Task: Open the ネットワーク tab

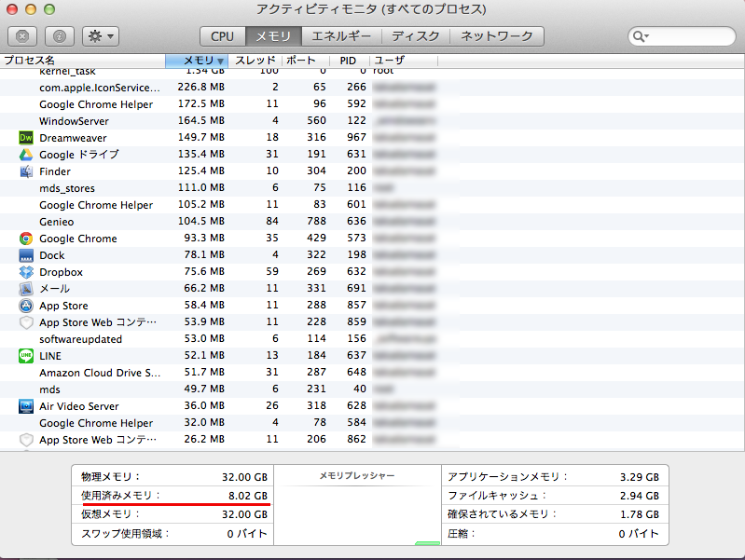Action: (x=496, y=36)
